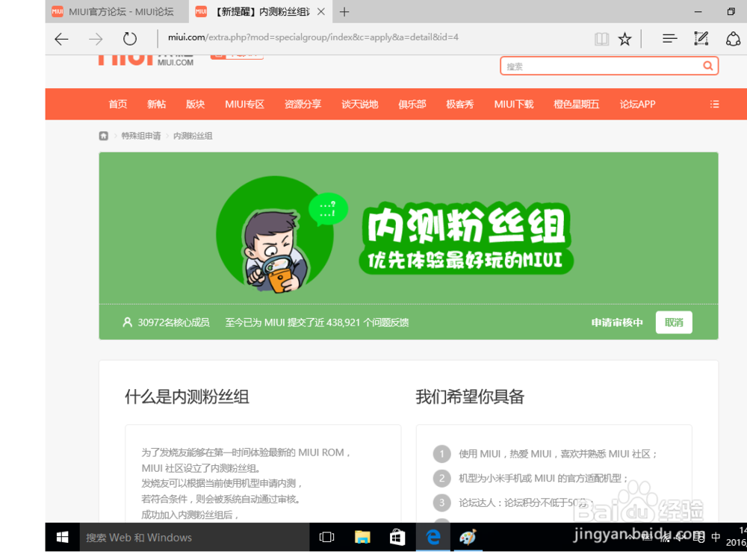Click the Edge icon on the taskbar

click(433, 537)
